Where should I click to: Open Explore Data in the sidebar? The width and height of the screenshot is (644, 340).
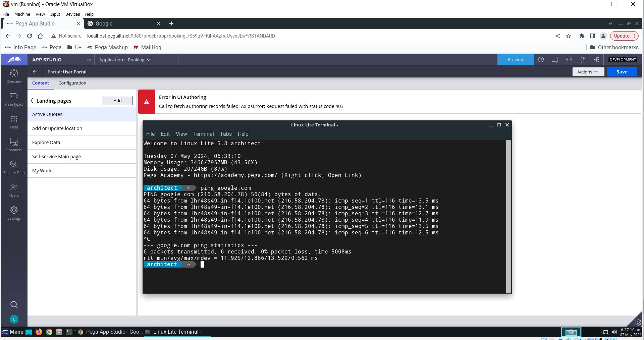[14, 167]
